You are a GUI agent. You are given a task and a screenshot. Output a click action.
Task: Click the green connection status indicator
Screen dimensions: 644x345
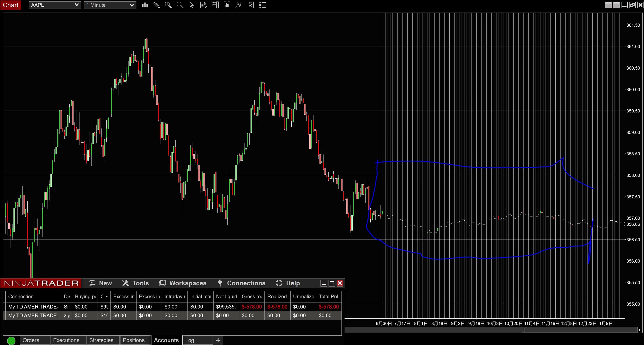pos(11,341)
